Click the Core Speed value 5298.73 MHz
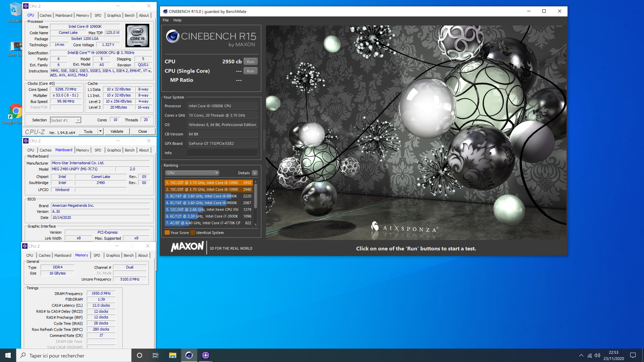 click(66, 89)
